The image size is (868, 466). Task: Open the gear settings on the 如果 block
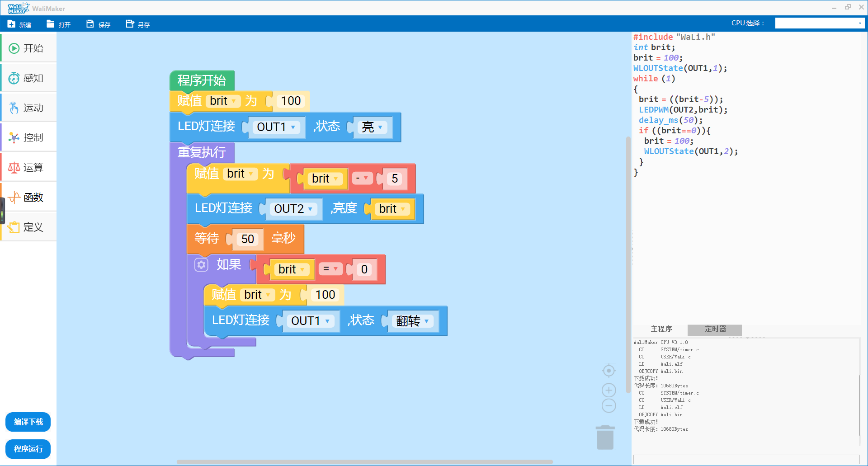point(201,264)
